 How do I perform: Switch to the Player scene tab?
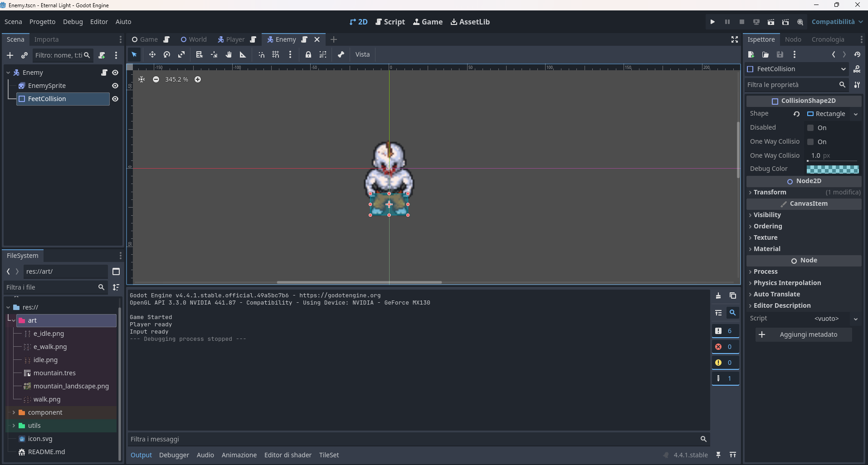point(237,39)
